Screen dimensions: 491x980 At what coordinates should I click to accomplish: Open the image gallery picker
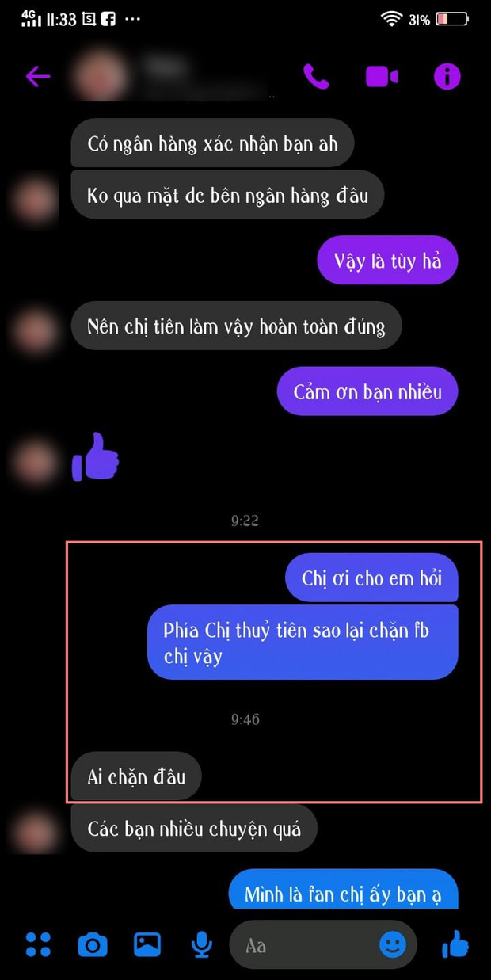pos(147,944)
